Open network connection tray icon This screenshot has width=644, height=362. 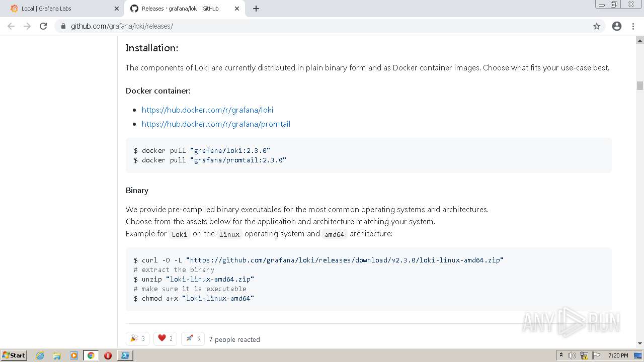coord(584,355)
